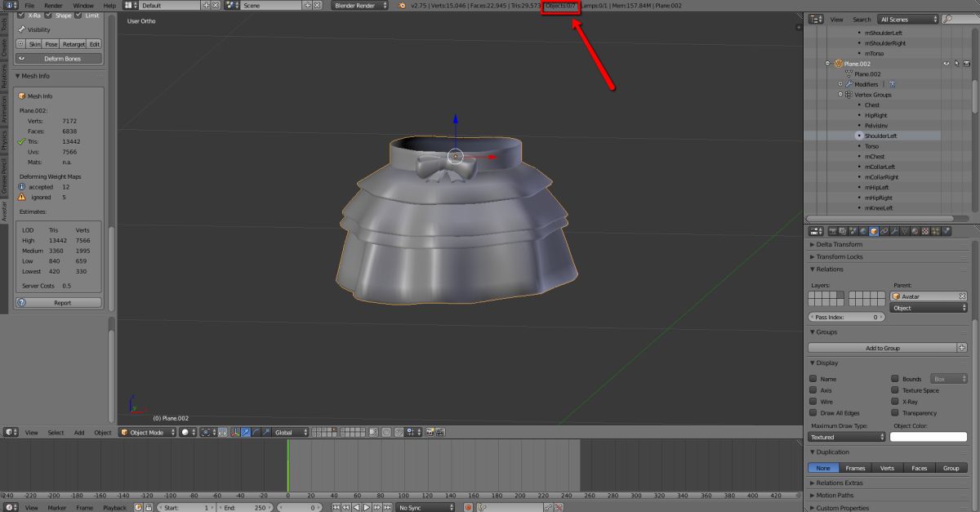Open the Textured maximum draw type dropdown
Viewport: 980px width, 512px height.
847,437
